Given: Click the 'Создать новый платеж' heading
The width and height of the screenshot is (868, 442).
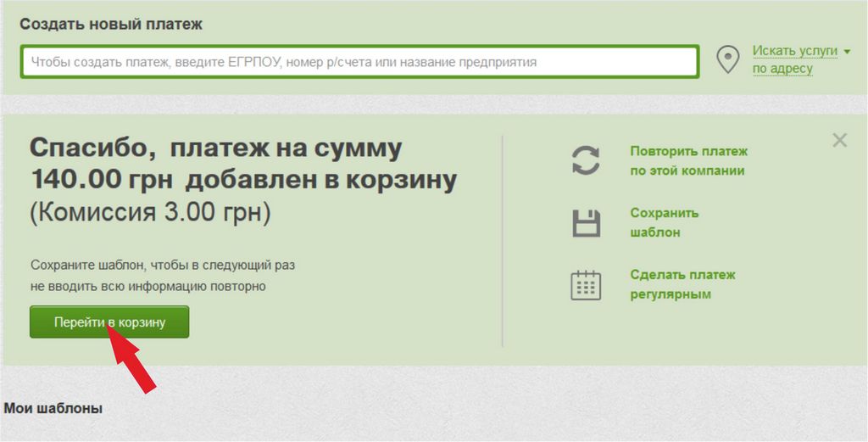Looking at the screenshot, I should pos(111,25).
